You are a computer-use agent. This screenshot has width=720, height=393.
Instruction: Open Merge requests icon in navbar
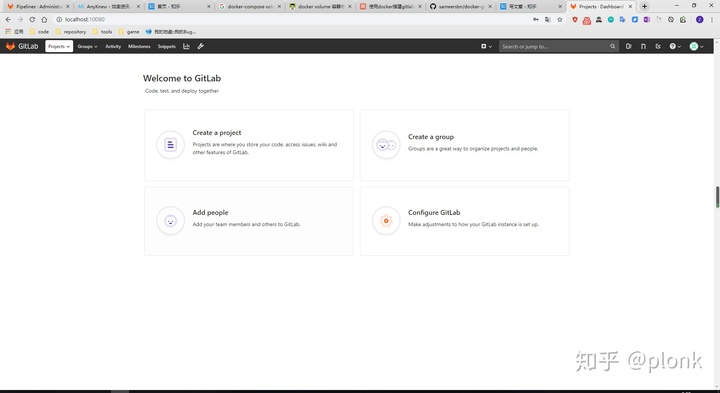[643, 46]
